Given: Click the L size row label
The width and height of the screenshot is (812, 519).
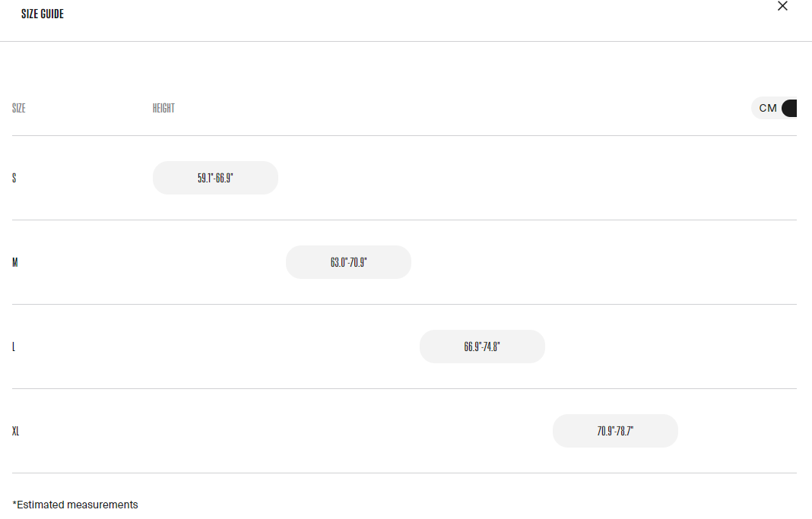Looking at the screenshot, I should pyautogui.click(x=14, y=347).
